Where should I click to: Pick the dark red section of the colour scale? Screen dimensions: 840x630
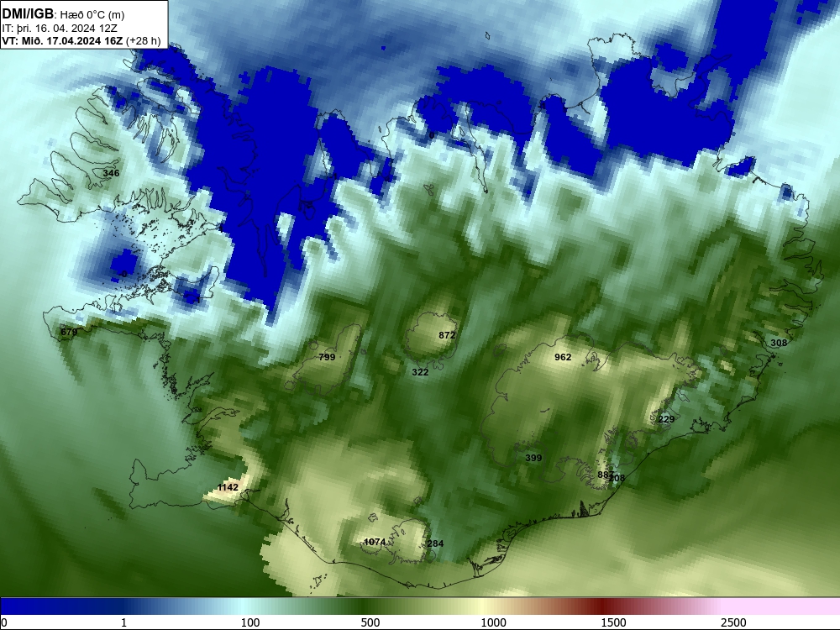[602, 606]
